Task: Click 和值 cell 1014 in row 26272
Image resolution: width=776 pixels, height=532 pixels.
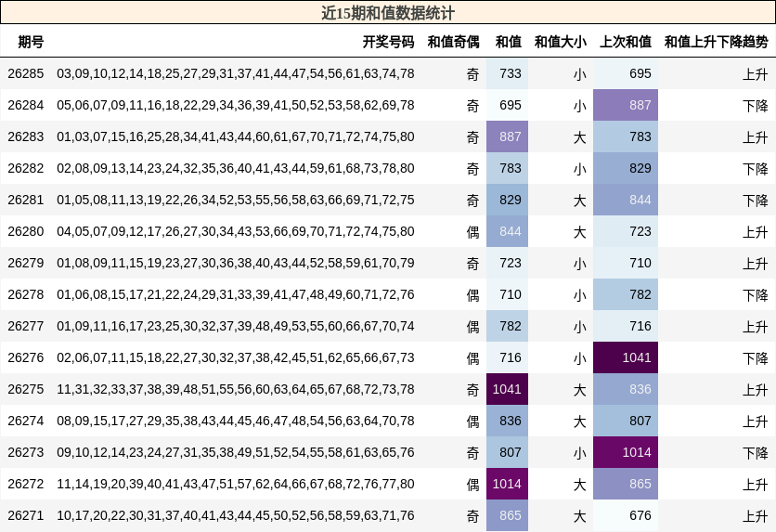Action: tap(507, 484)
